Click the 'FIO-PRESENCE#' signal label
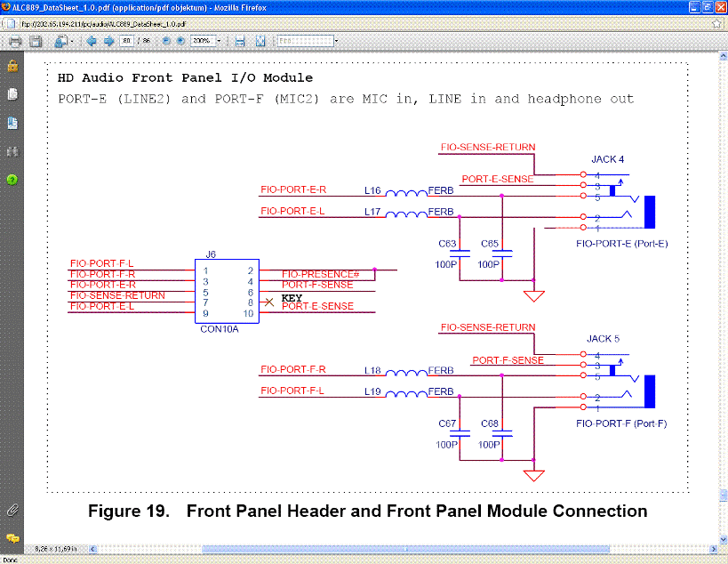728x564 pixels. click(320, 274)
